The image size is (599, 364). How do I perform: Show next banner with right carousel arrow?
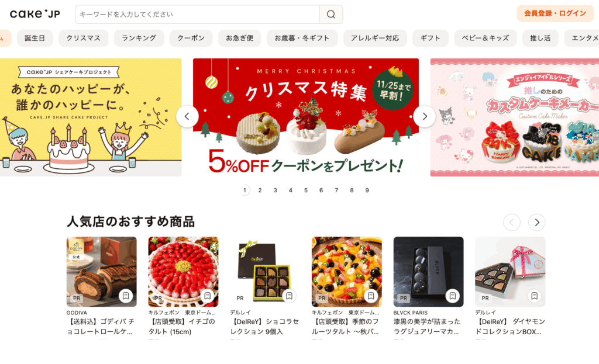[x=425, y=116]
